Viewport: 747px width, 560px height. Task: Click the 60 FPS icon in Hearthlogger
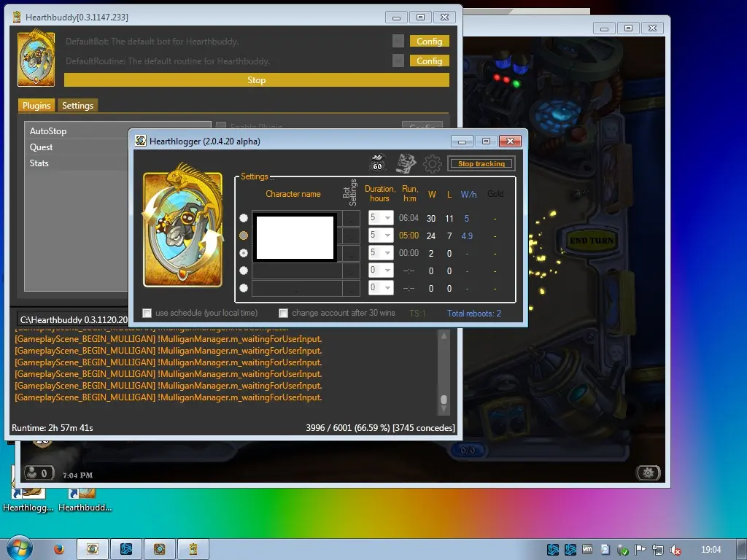click(378, 163)
